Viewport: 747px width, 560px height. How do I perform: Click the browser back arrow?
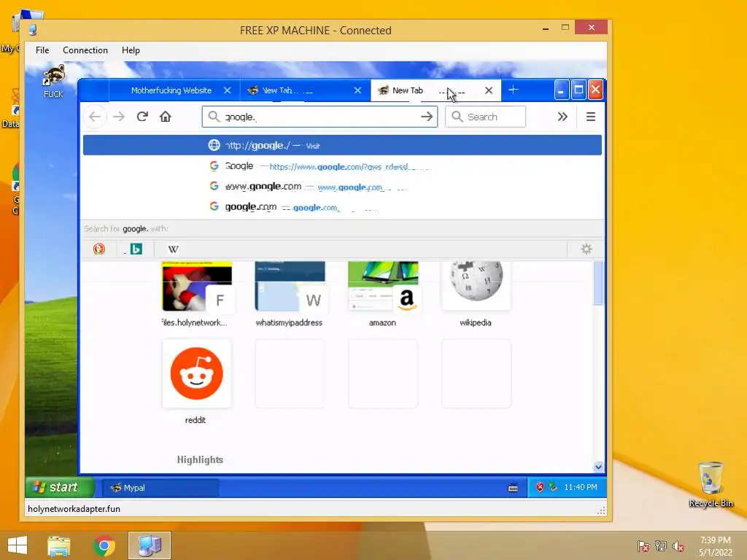[x=95, y=117]
